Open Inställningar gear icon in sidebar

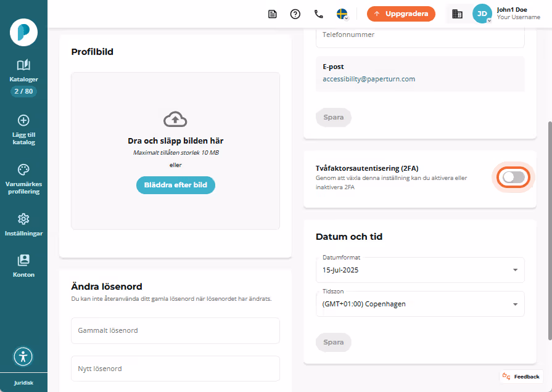pyautogui.click(x=23, y=219)
